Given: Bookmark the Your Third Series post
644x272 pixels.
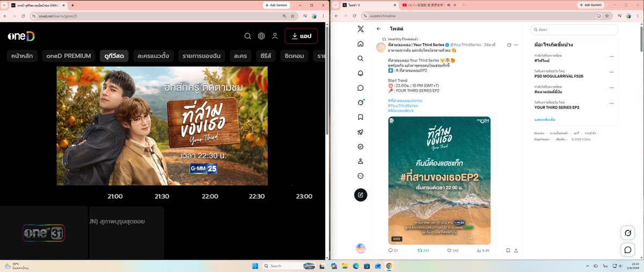Looking at the screenshot, I should 508,250.
